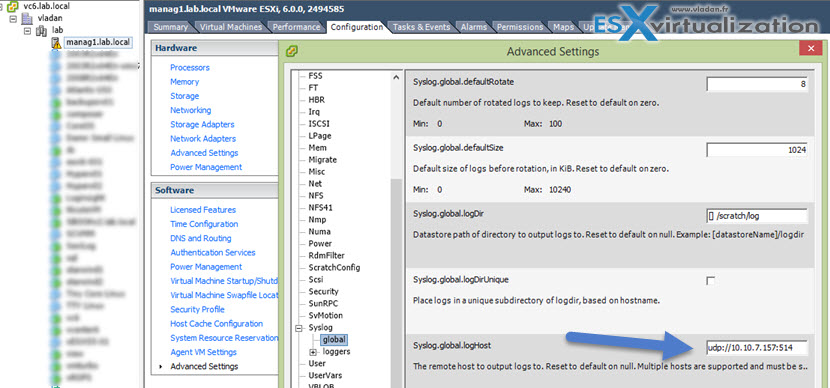Open Host Cache Configuration link
Viewport: 830px width, 388px height.
coord(216,324)
